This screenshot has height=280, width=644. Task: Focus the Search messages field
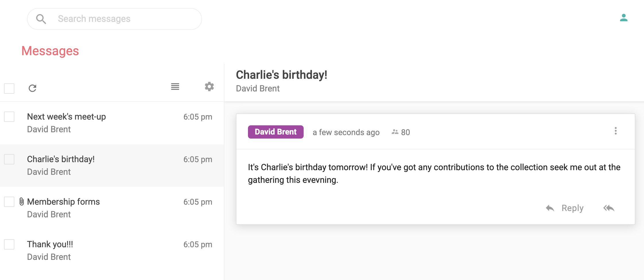(x=115, y=19)
